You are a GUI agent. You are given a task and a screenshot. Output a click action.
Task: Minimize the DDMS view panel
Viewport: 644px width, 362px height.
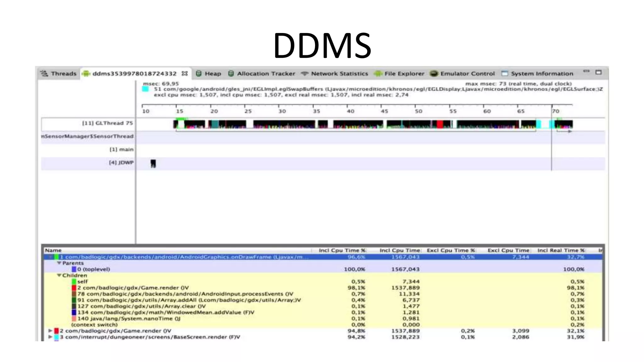586,71
